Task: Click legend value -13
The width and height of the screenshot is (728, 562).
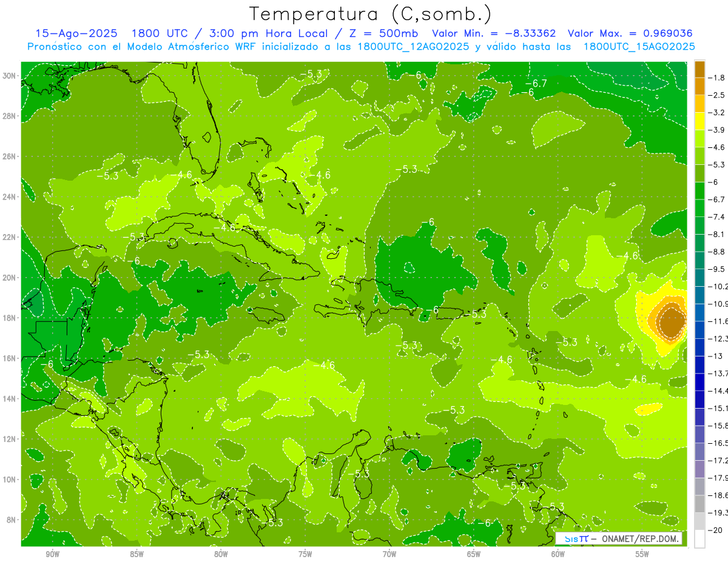Action: click(x=716, y=356)
